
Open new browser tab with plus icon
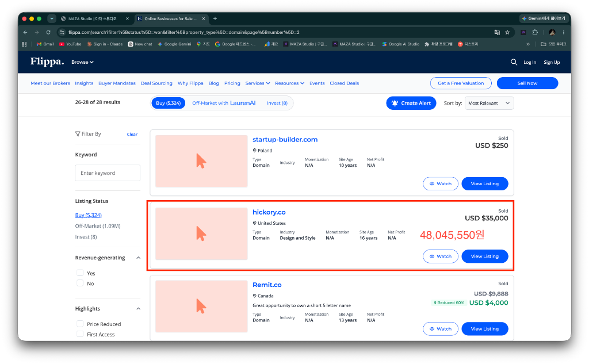215,18
